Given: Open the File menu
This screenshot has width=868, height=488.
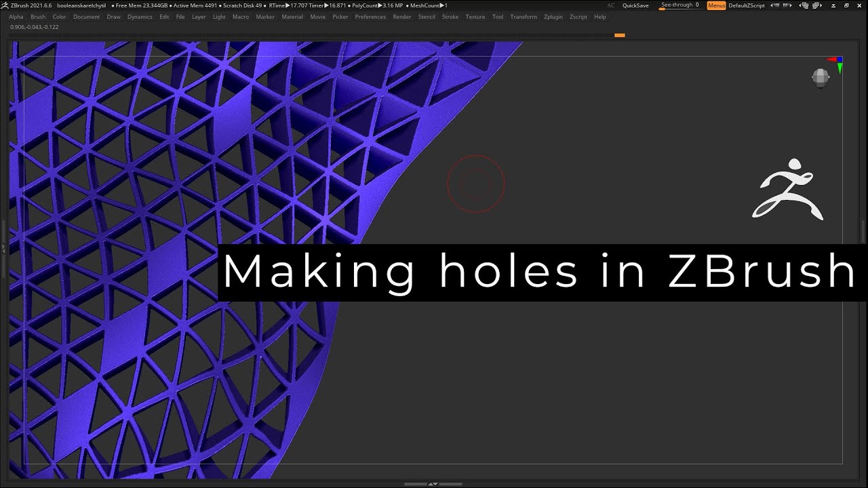Looking at the screenshot, I should point(180,17).
